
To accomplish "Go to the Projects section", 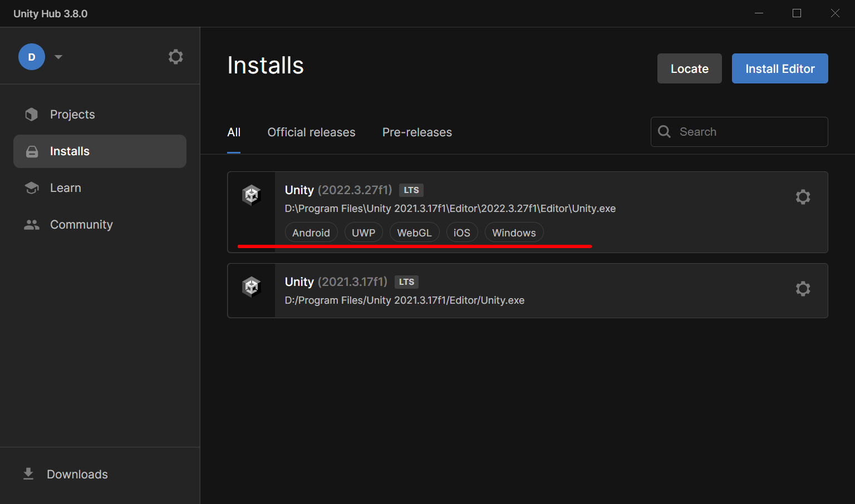I will tap(100, 115).
